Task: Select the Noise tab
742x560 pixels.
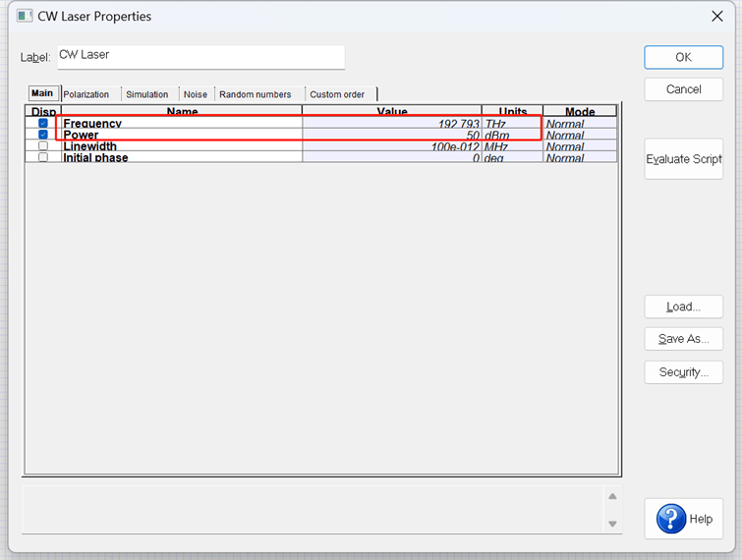Action: [x=196, y=94]
